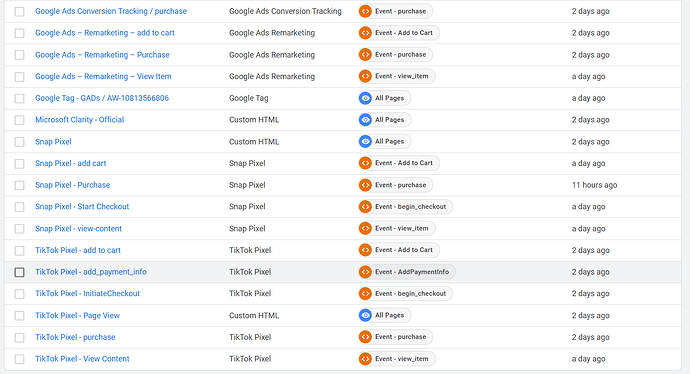Open the Snap Pixel - add cart tag
Screen dimensions: 690x374
pos(71,163)
